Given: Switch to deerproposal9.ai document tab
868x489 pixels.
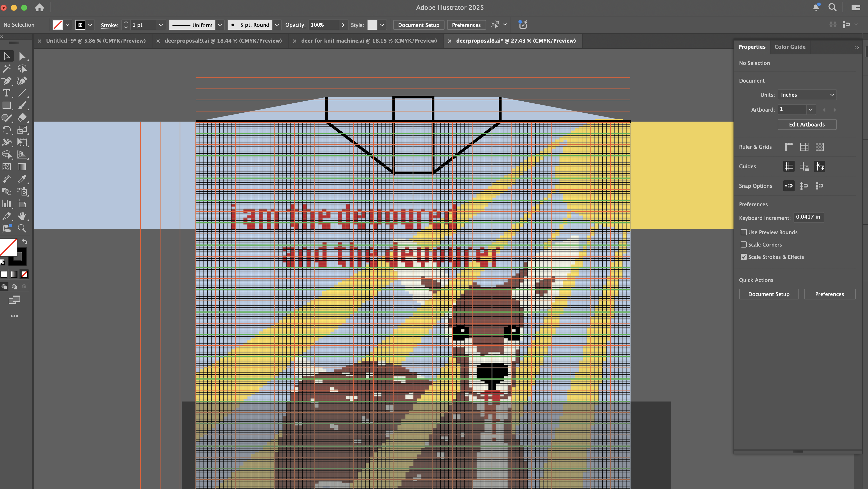Looking at the screenshot, I should [x=223, y=41].
